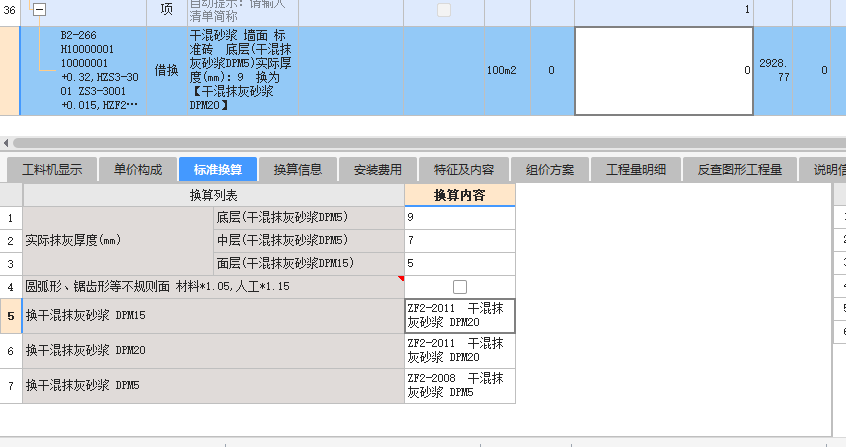Enable 圆弧形、锯齿形等不规则面 checkbox
This screenshot has height=447, width=846.
click(x=460, y=287)
